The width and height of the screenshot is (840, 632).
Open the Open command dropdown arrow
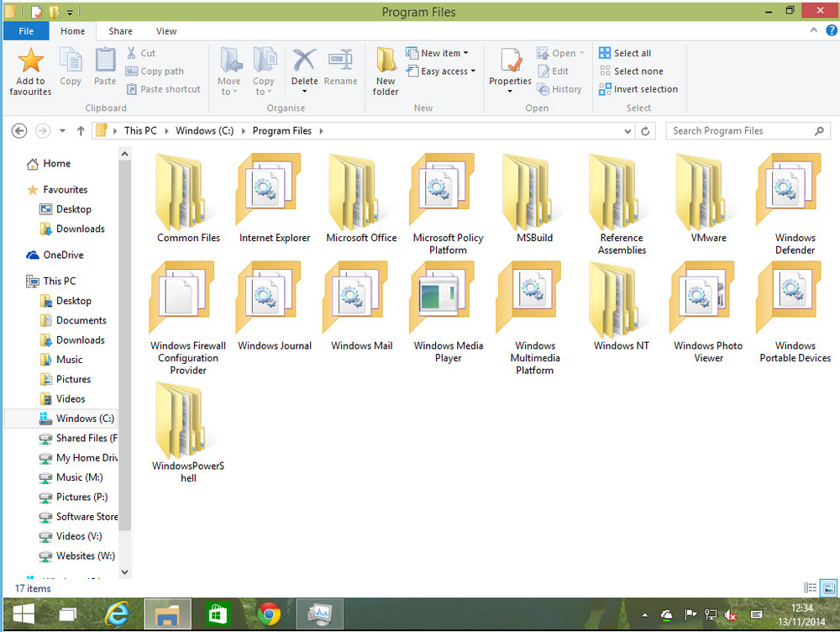pyautogui.click(x=582, y=53)
